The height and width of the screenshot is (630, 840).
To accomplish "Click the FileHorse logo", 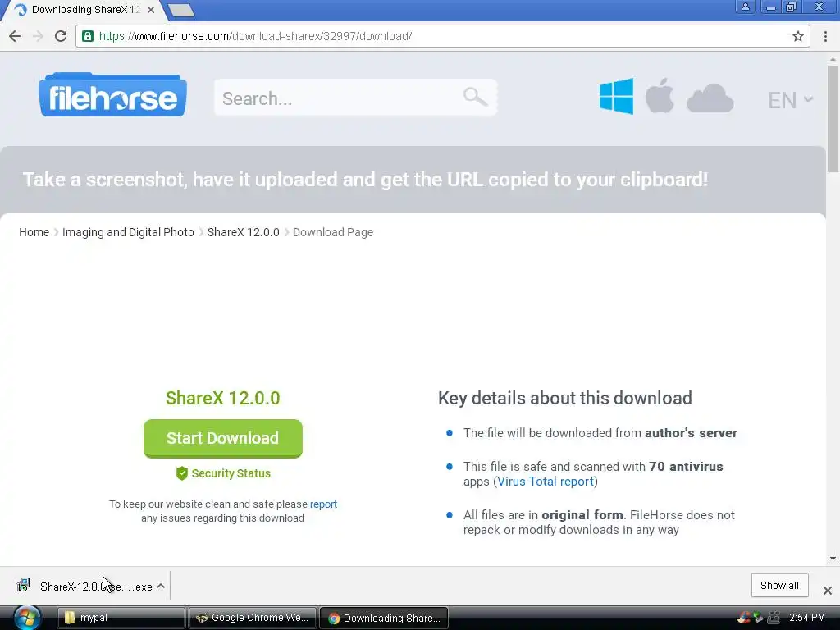I will coord(112,95).
